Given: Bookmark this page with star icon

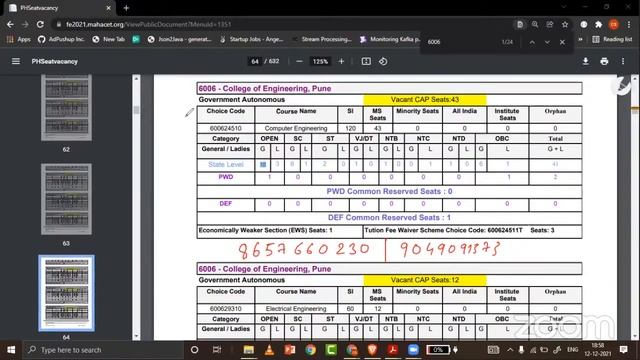Looking at the screenshot, I should point(565,24).
